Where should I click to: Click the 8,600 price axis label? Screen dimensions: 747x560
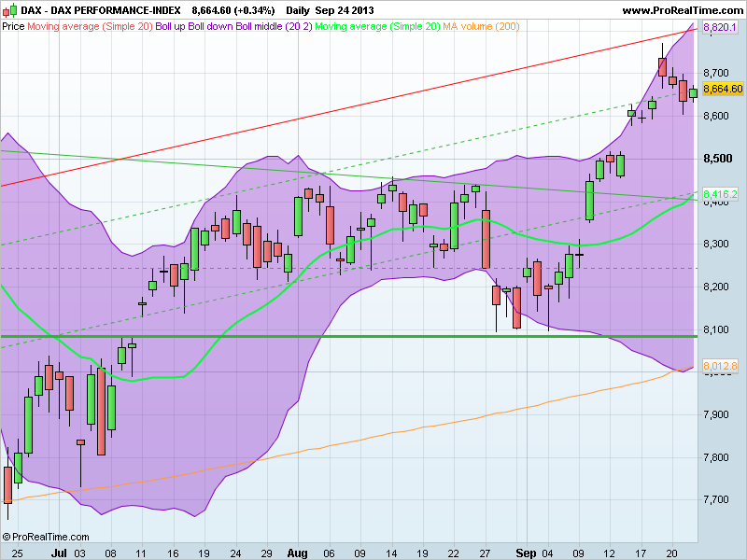[x=716, y=116]
